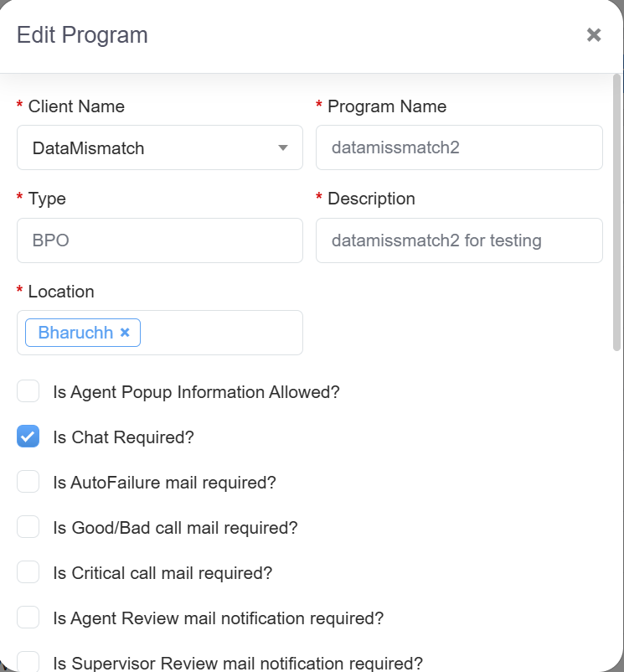This screenshot has width=624, height=672.
Task: Toggle Agent Review mail notification checkbox
Action: point(28,618)
